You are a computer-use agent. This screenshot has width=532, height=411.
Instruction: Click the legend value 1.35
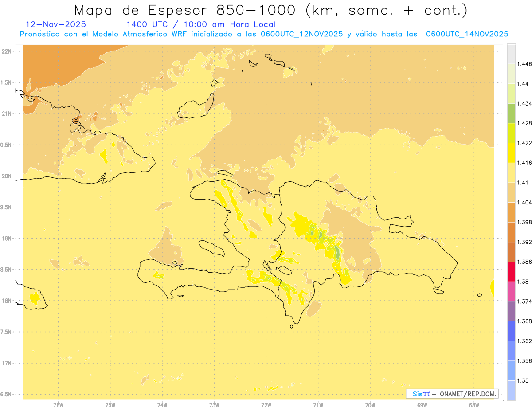[x=523, y=380]
